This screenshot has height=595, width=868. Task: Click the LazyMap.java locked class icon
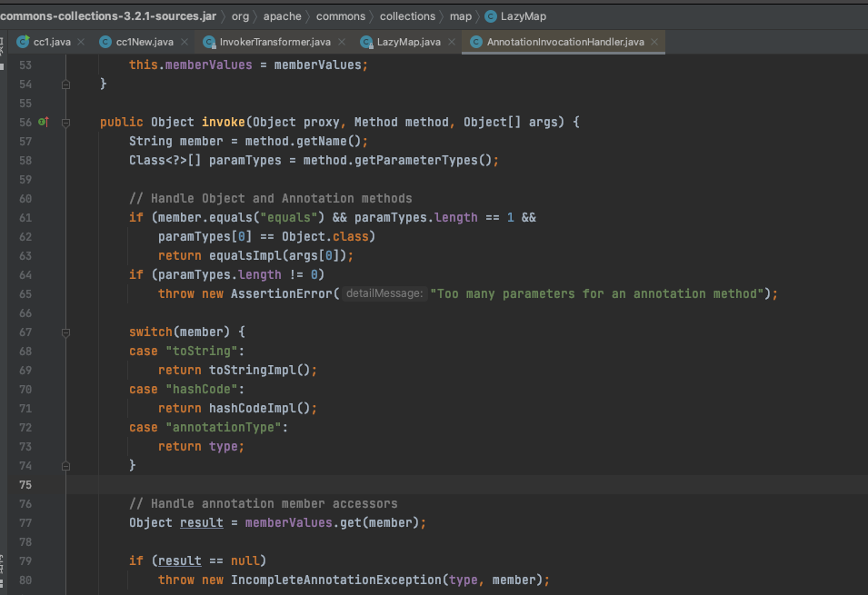click(366, 42)
